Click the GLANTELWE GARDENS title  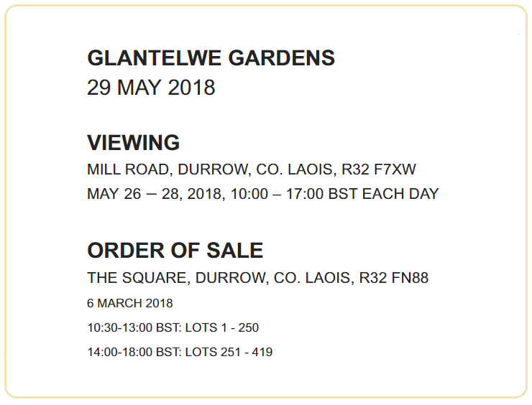(211, 58)
